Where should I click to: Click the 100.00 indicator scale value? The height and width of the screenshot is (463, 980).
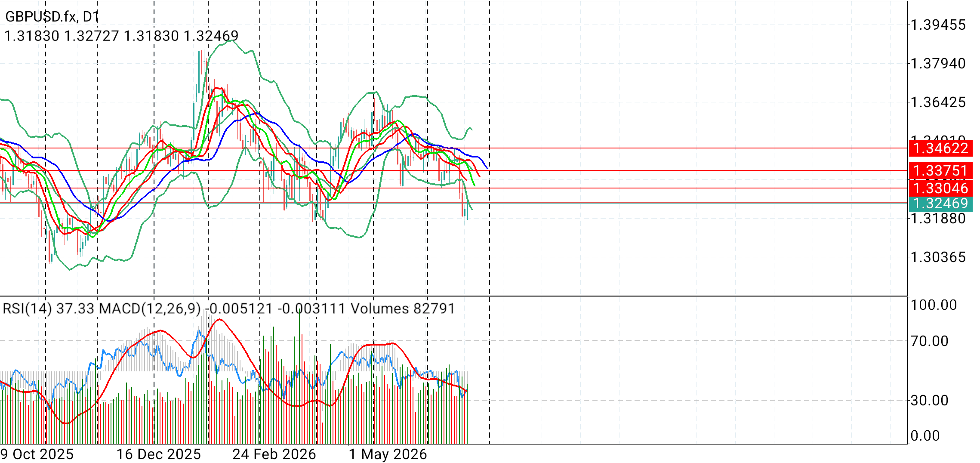point(934,305)
